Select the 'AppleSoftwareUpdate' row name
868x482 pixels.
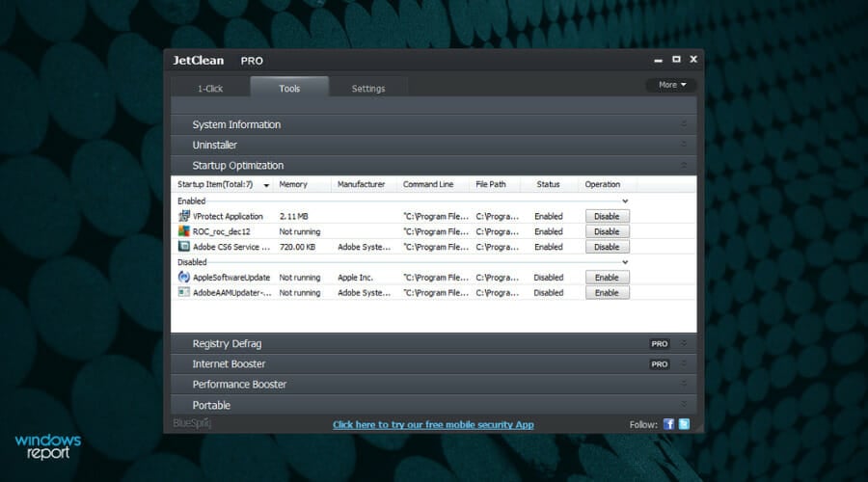tap(231, 278)
